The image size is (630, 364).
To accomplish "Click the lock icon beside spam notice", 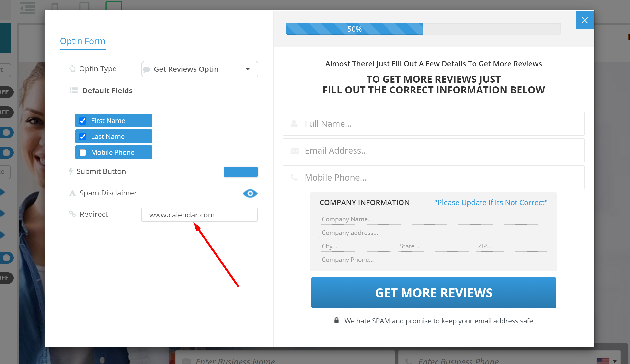I will point(336,320).
